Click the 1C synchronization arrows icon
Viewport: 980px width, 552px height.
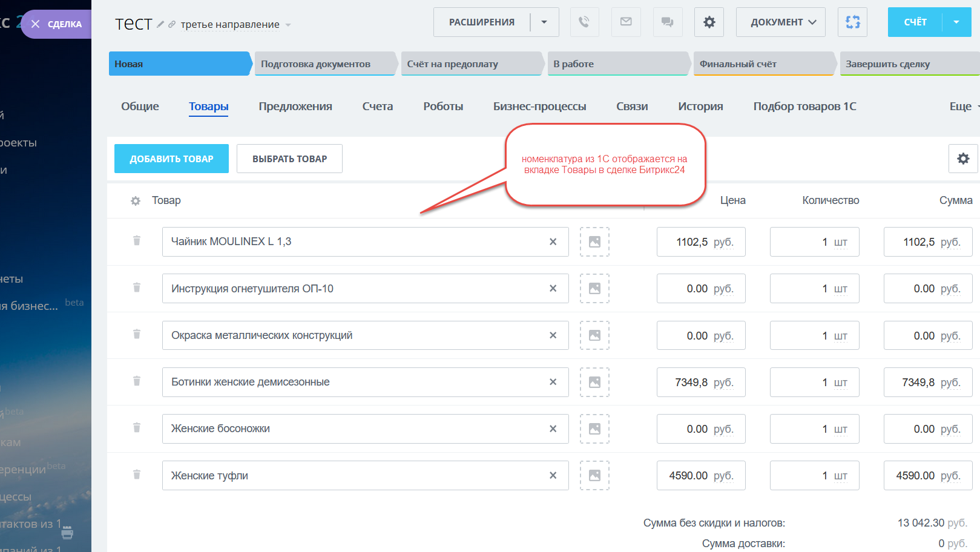(852, 22)
